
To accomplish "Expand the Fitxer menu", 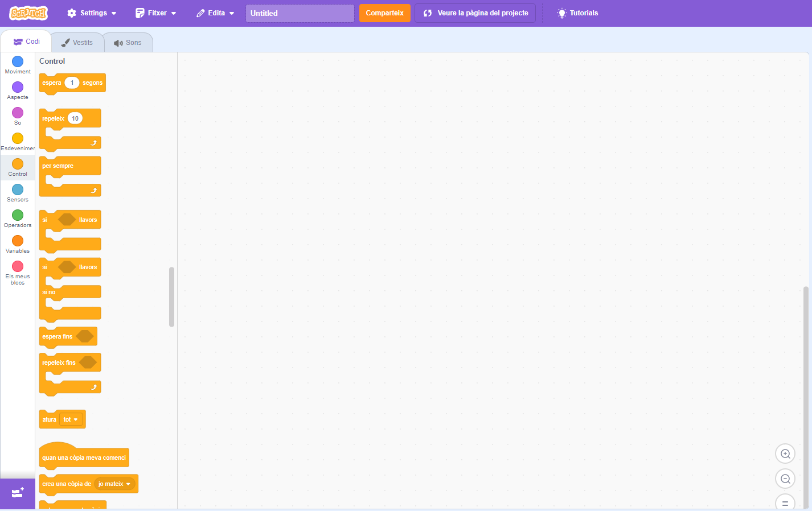I will 156,13.
